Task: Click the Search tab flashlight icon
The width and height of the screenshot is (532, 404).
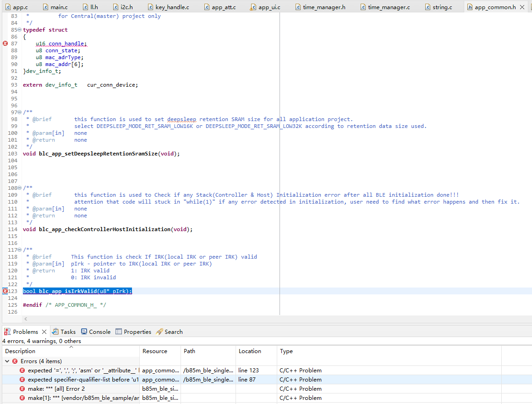Action: coord(159,332)
